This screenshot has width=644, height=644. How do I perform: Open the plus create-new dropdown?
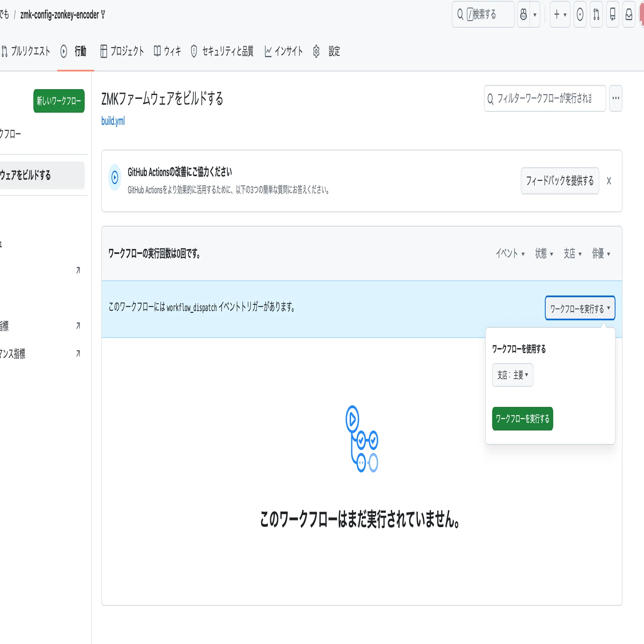pos(560,15)
